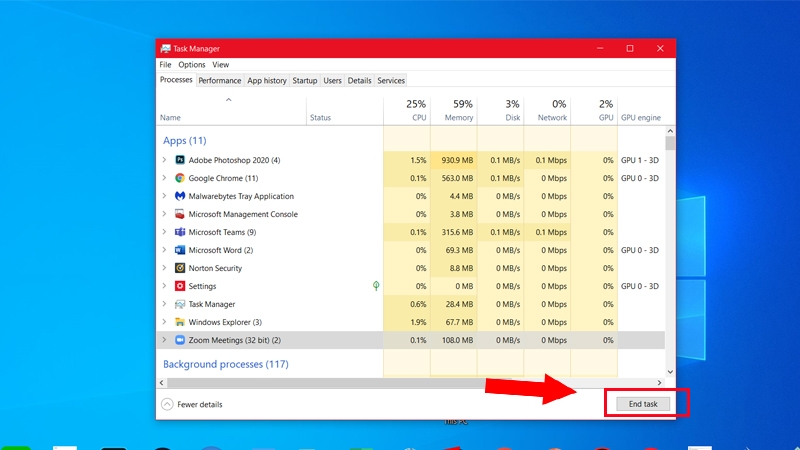Click the Google Chrome process icon

point(180,178)
